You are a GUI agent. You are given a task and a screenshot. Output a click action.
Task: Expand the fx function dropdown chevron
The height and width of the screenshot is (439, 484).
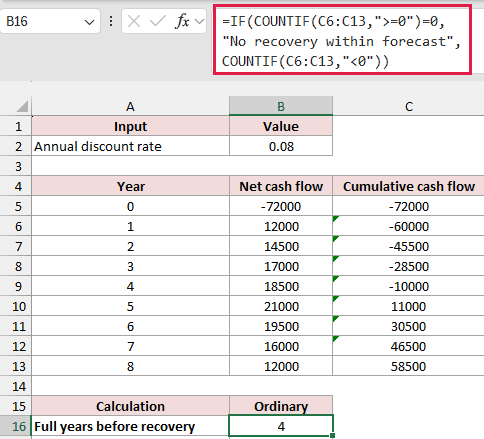coord(199,22)
